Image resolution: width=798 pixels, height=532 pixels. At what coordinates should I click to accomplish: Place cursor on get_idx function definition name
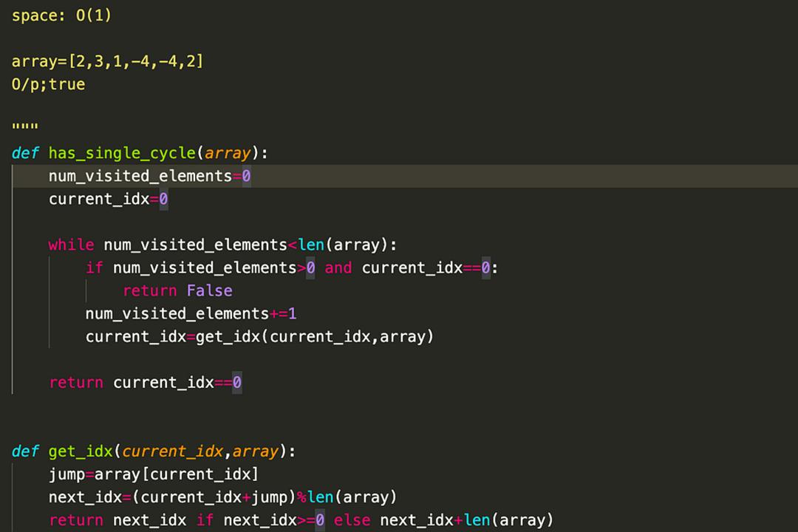(x=81, y=451)
